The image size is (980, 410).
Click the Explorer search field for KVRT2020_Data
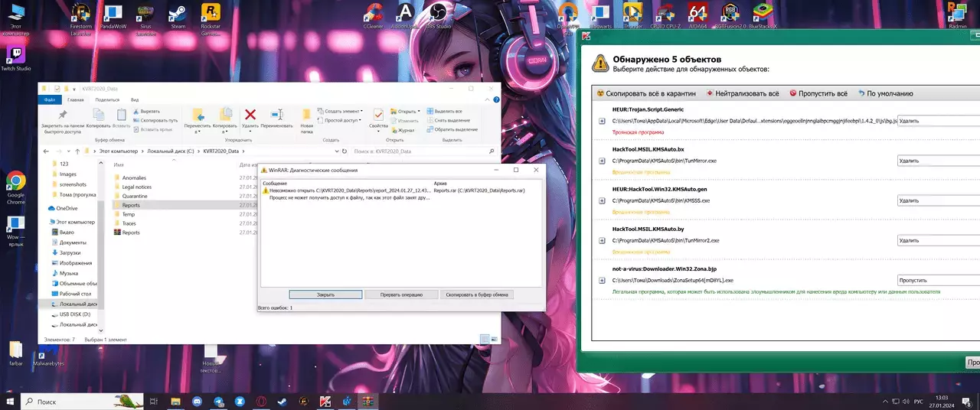click(425, 151)
